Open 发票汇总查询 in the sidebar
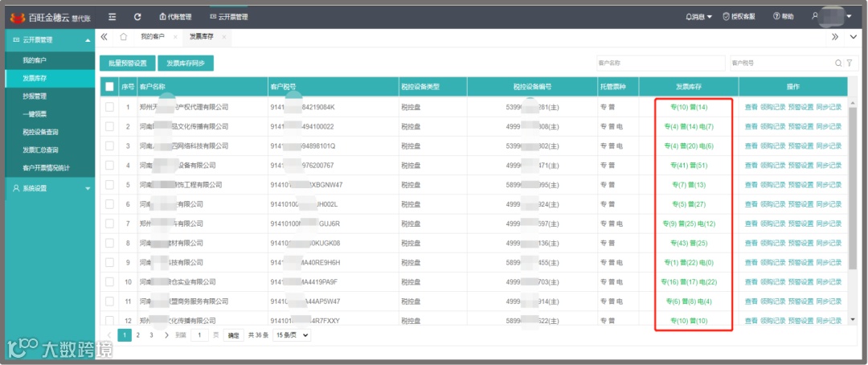This screenshot has height=365, width=868. coord(40,150)
